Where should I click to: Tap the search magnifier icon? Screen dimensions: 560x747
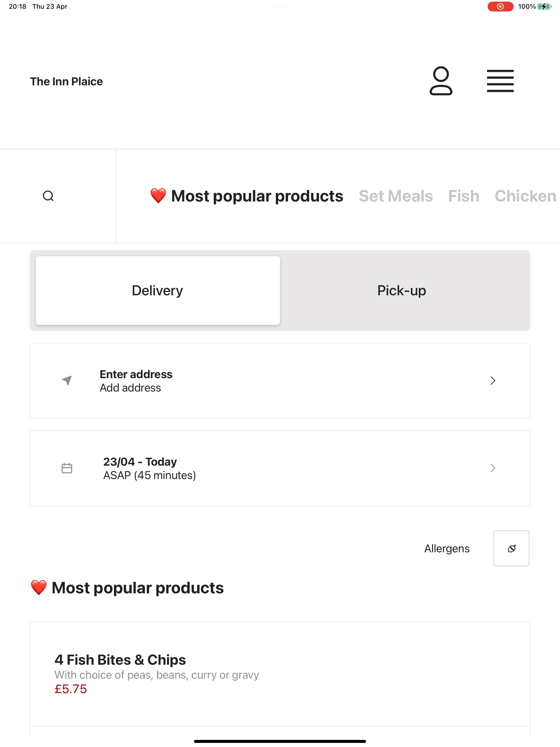pos(48,196)
